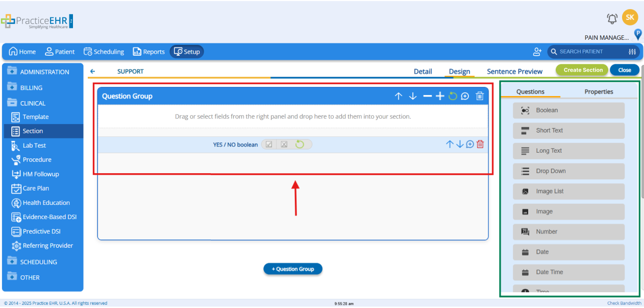
Task: Delete the Question Group using white trash icon
Action: 480,96
